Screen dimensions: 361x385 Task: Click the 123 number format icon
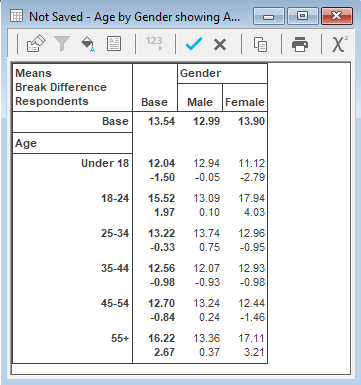pyautogui.click(x=154, y=43)
